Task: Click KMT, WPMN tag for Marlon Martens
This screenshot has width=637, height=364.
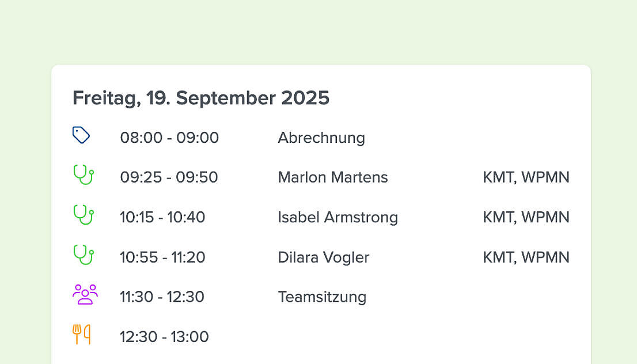Action: [526, 177]
